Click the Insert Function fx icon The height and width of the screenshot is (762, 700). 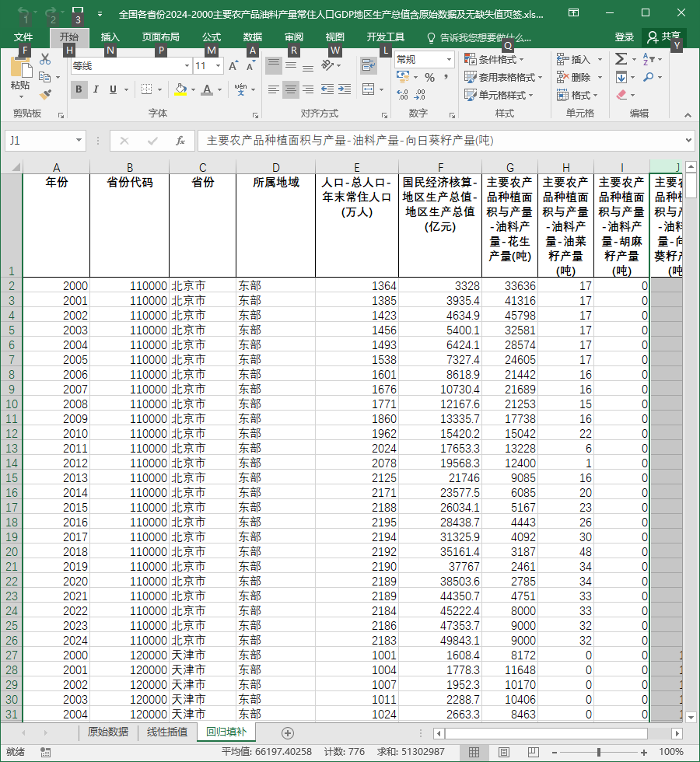click(x=180, y=141)
